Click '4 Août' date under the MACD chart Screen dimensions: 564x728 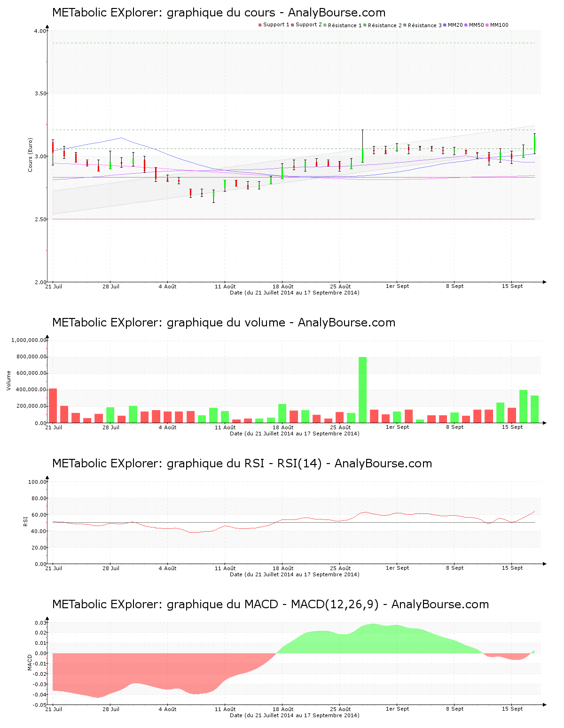pyautogui.click(x=167, y=709)
